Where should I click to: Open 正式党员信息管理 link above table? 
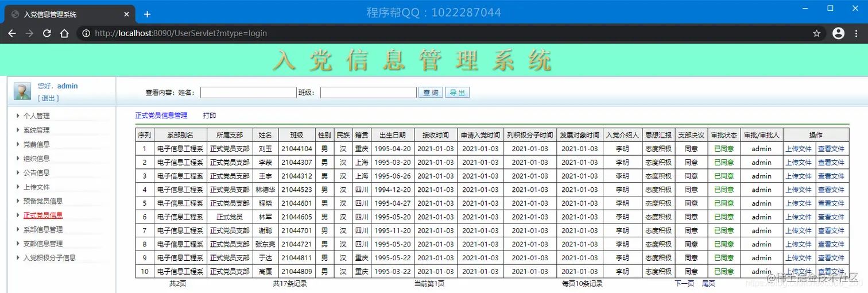coord(161,115)
